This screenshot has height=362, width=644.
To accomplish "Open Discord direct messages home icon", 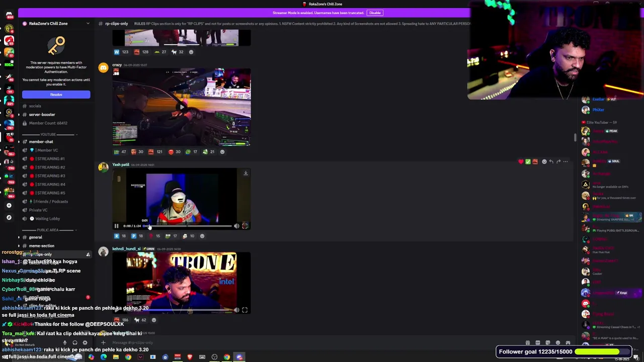I will coord(9,16).
